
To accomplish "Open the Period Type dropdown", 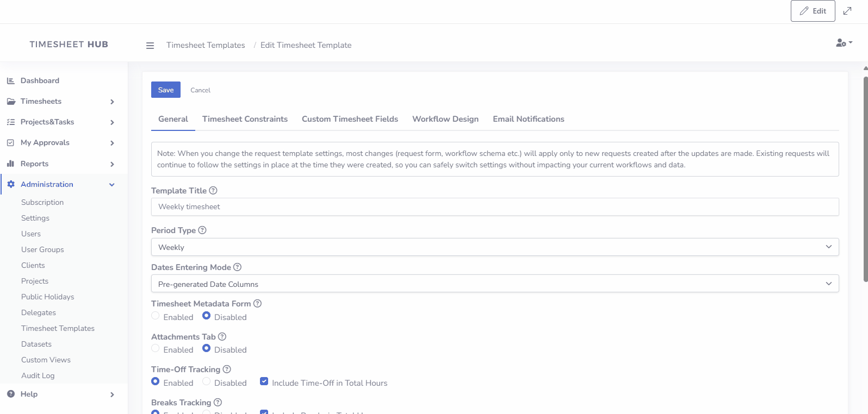I will 494,247.
